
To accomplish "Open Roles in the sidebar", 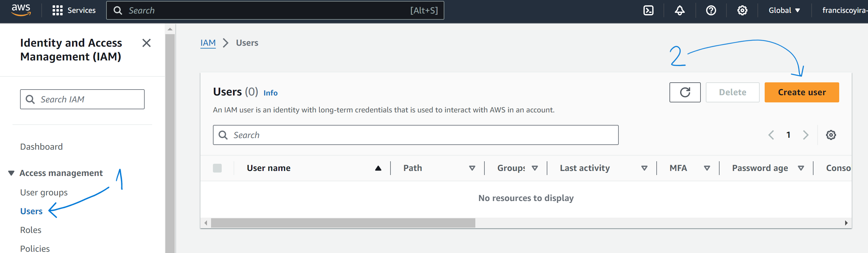I will (31, 230).
